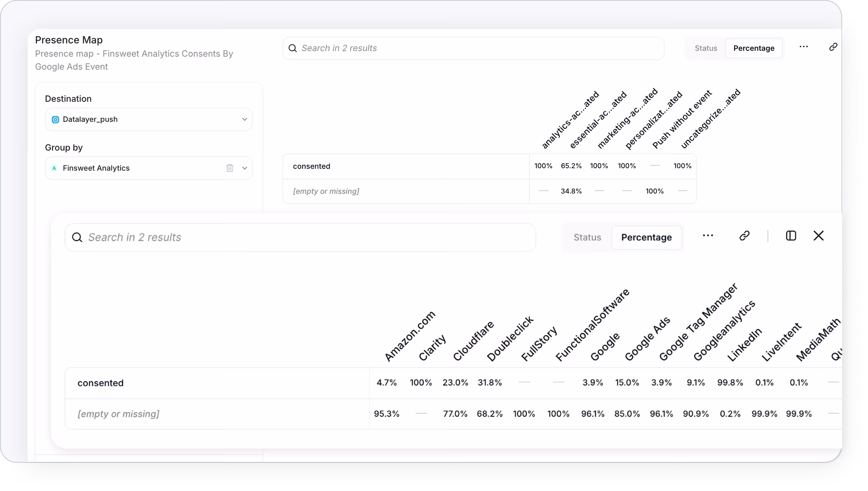868x491 pixels.
Task: Open the Datalayer_push destination dropdown
Action: pos(149,119)
